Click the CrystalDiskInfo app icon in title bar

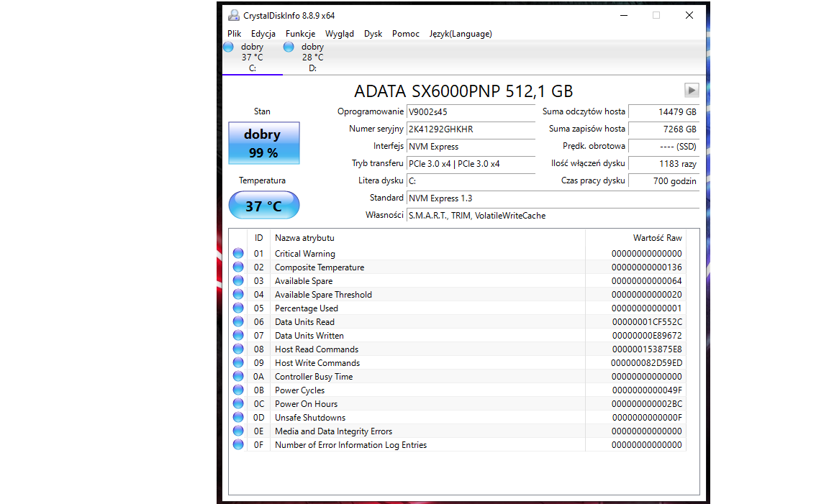point(234,15)
